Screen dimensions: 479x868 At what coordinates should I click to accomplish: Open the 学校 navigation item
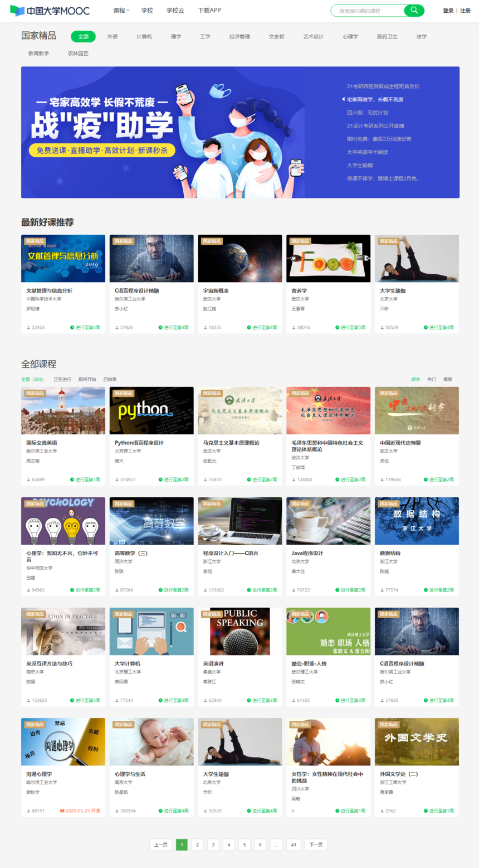[147, 11]
